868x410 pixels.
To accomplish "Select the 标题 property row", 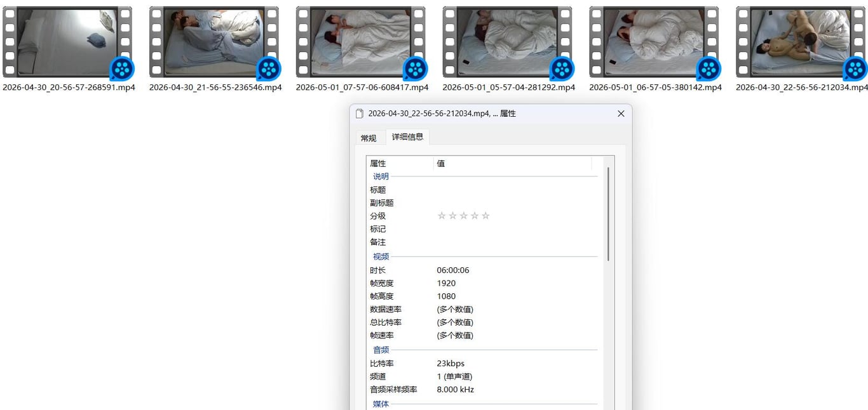I will [484, 190].
